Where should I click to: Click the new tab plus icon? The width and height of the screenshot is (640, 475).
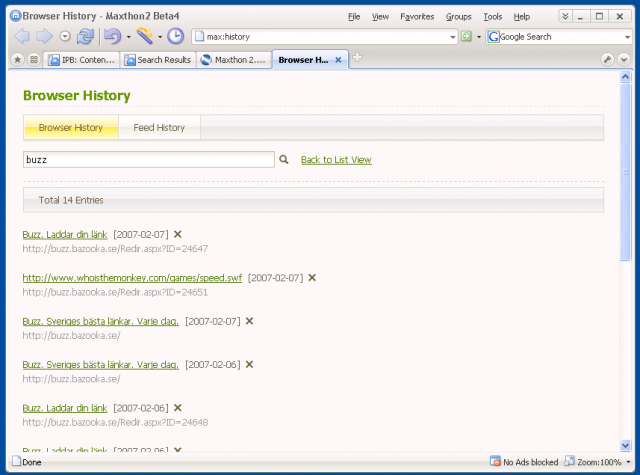click(x=357, y=58)
